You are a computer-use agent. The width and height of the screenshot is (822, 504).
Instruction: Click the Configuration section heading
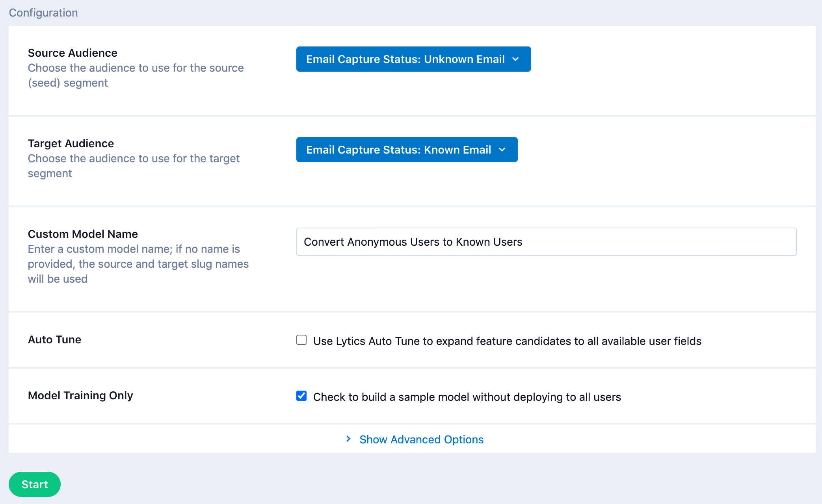(43, 13)
